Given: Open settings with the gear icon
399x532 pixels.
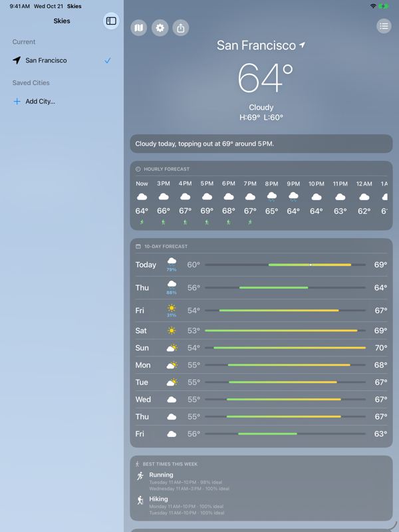Looking at the screenshot, I should point(160,28).
